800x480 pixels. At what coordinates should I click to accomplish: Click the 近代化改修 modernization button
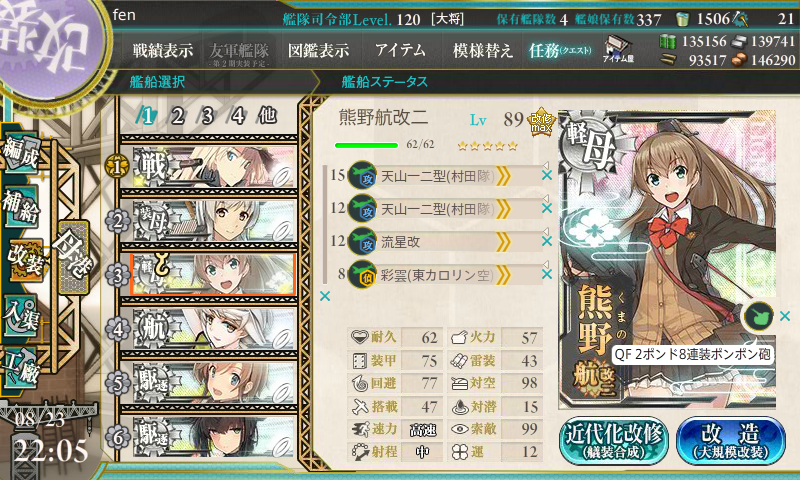pyautogui.click(x=614, y=441)
